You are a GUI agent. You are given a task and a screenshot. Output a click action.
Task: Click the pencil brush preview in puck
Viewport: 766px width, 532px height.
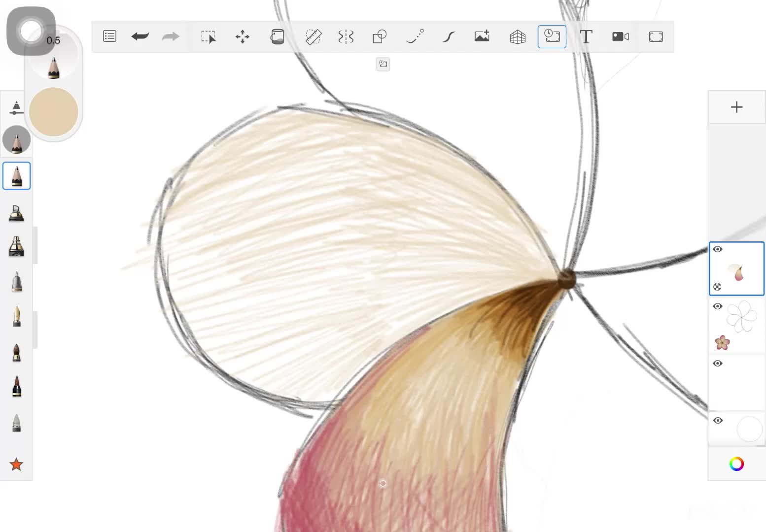54,67
